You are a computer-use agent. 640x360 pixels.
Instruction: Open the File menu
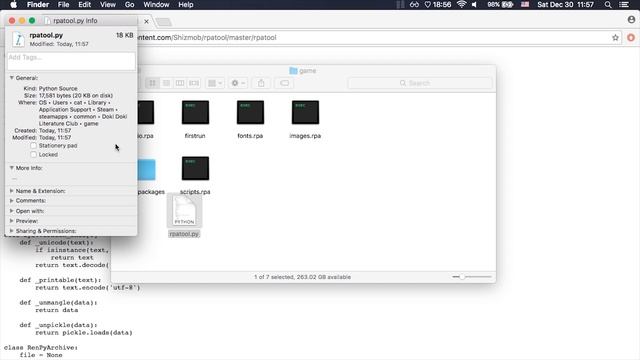click(63, 4)
